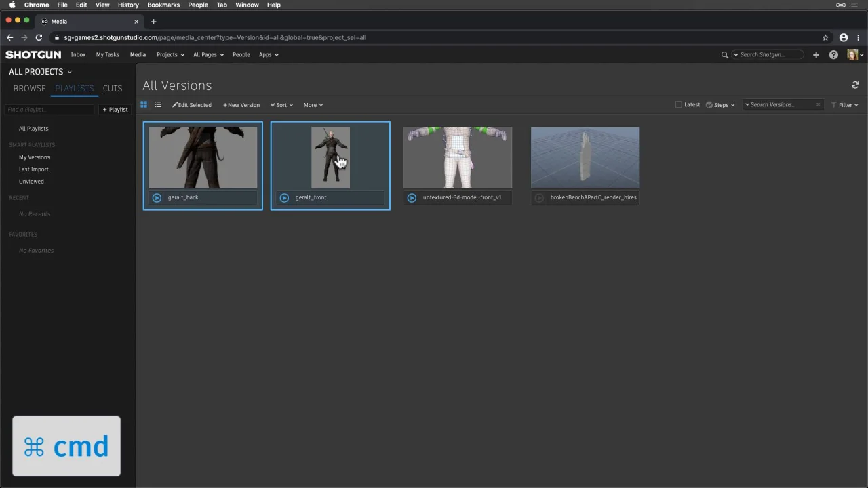Screen dimensions: 868x488
Task: Select the geralt_back thumbnail
Action: tap(203, 157)
